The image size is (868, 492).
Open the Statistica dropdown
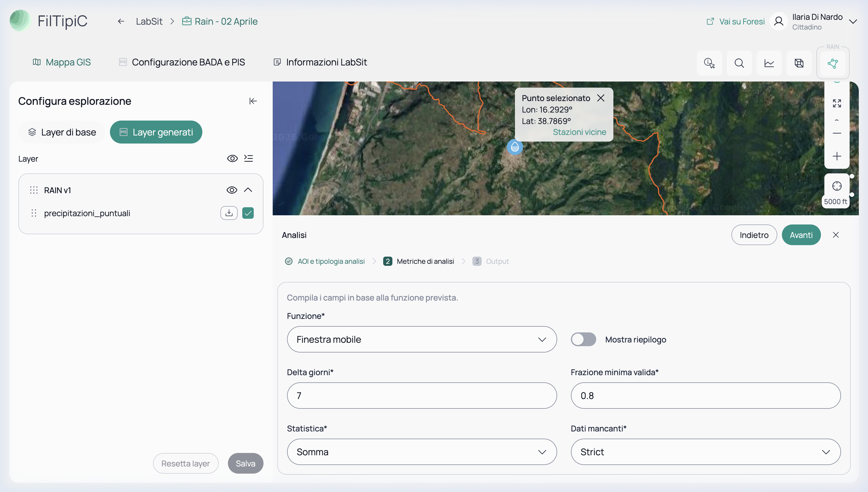tap(422, 452)
